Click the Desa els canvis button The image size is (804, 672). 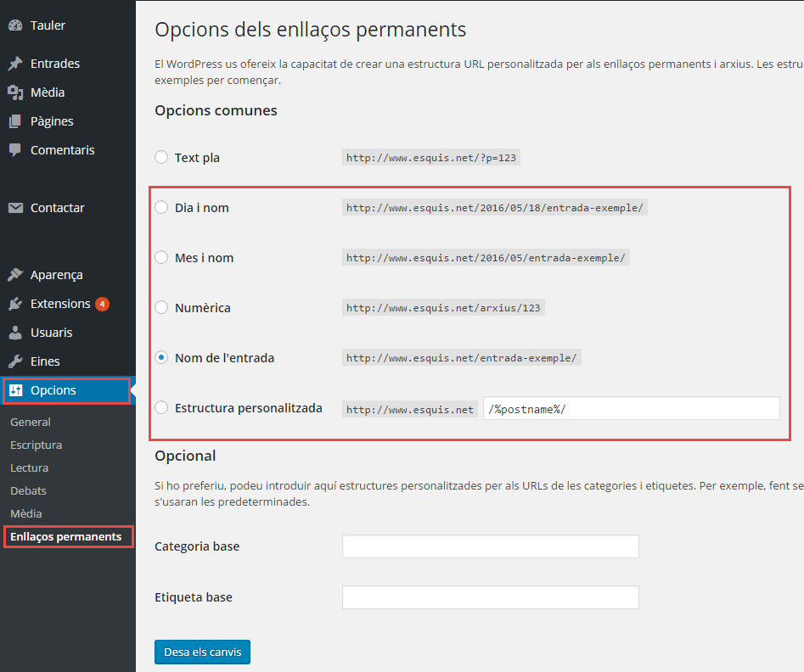(203, 652)
